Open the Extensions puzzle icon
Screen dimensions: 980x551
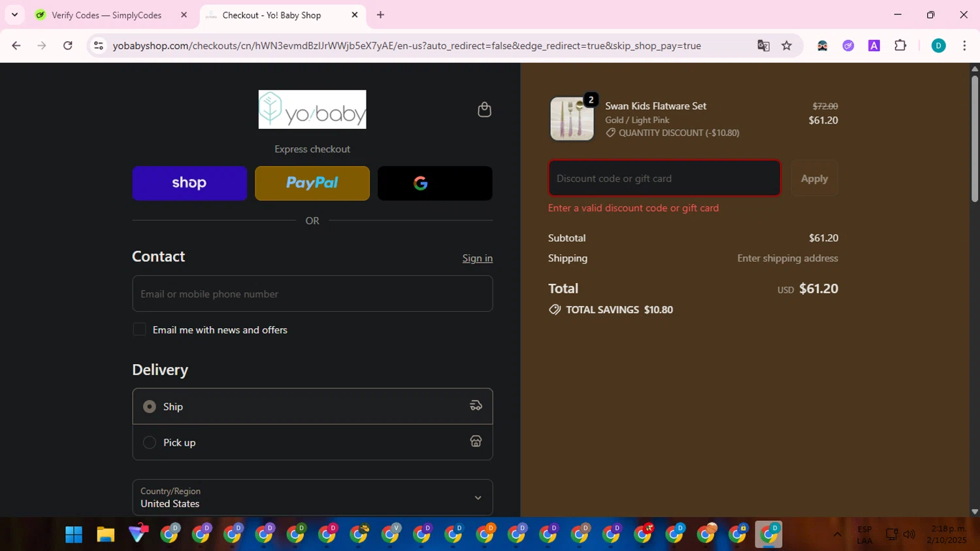point(900,46)
